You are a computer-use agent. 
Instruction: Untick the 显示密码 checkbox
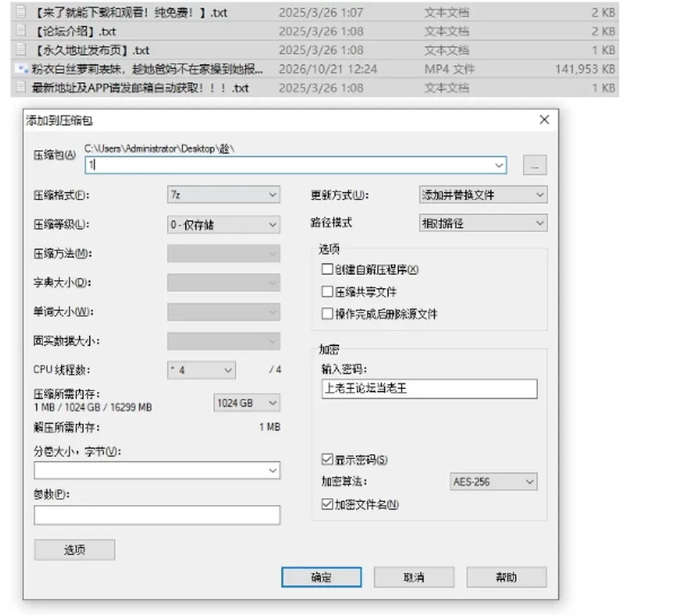click(x=327, y=459)
